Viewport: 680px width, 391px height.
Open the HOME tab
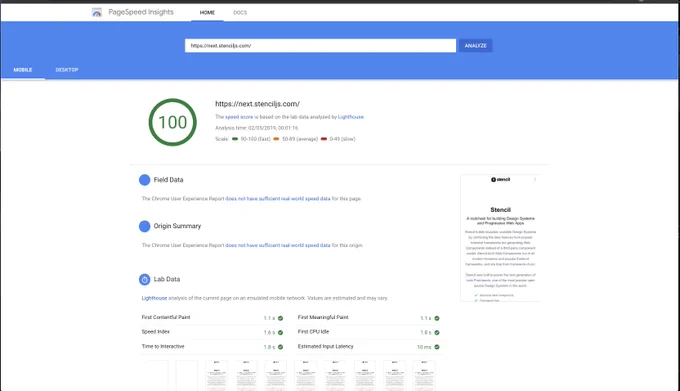(x=207, y=13)
